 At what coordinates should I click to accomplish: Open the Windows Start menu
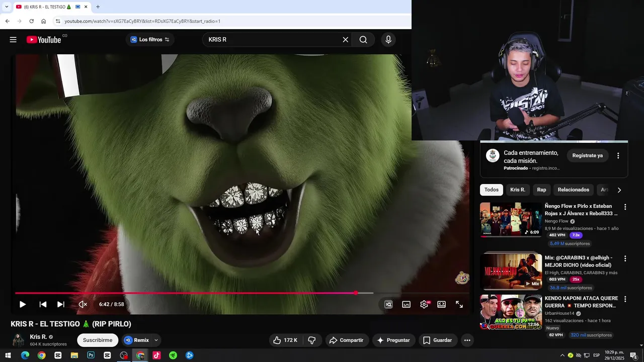[8, 355]
